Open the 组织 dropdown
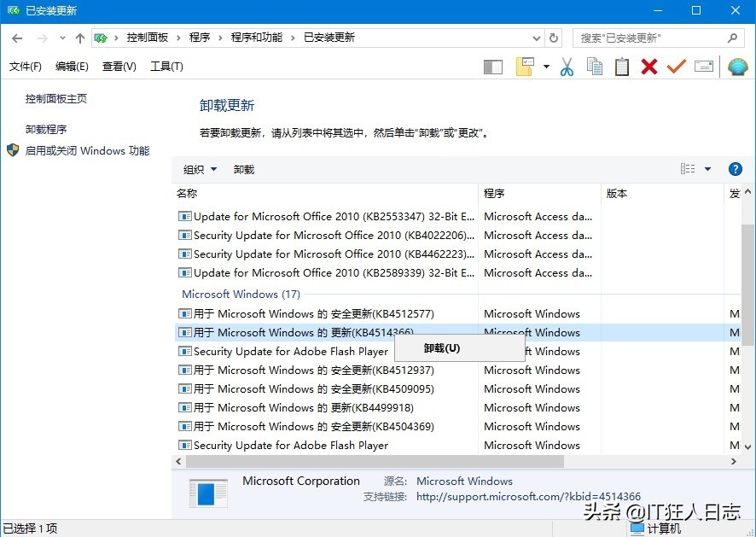The width and height of the screenshot is (756, 537). pos(200,169)
